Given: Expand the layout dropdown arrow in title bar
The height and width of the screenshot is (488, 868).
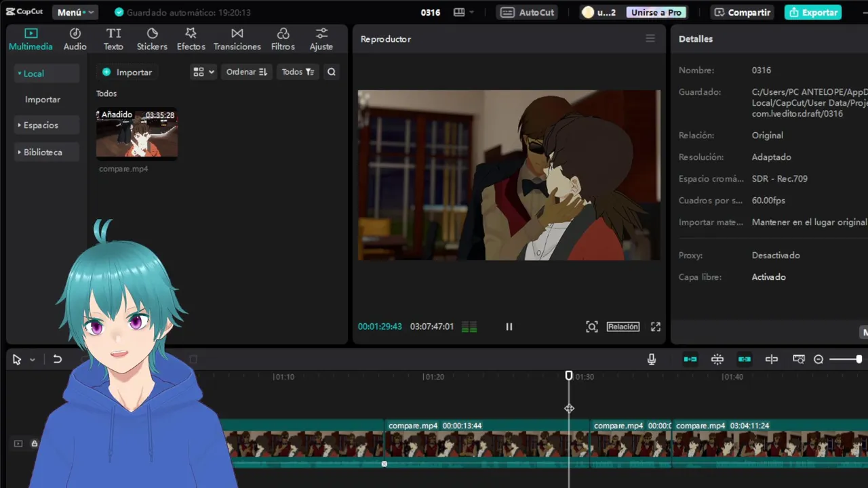Looking at the screenshot, I should click(x=472, y=12).
